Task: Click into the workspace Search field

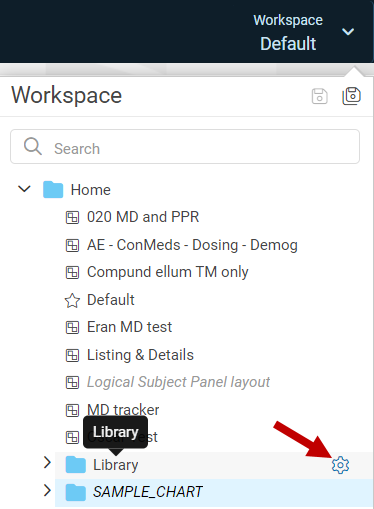Action: 185,147
